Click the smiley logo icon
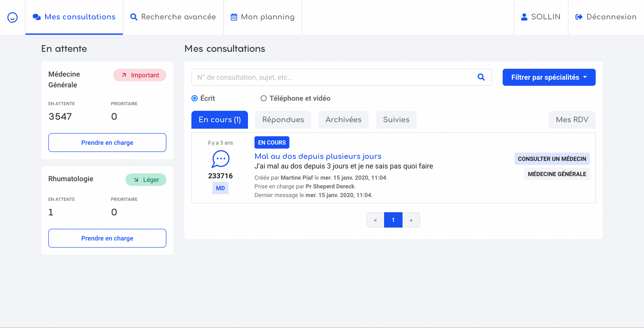Viewport: 644px width, 328px height. click(13, 17)
